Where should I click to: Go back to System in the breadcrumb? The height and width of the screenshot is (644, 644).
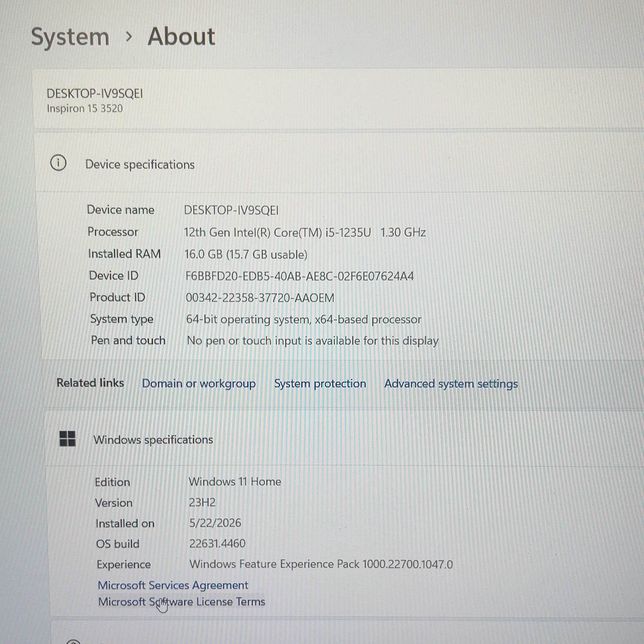click(x=70, y=37)
